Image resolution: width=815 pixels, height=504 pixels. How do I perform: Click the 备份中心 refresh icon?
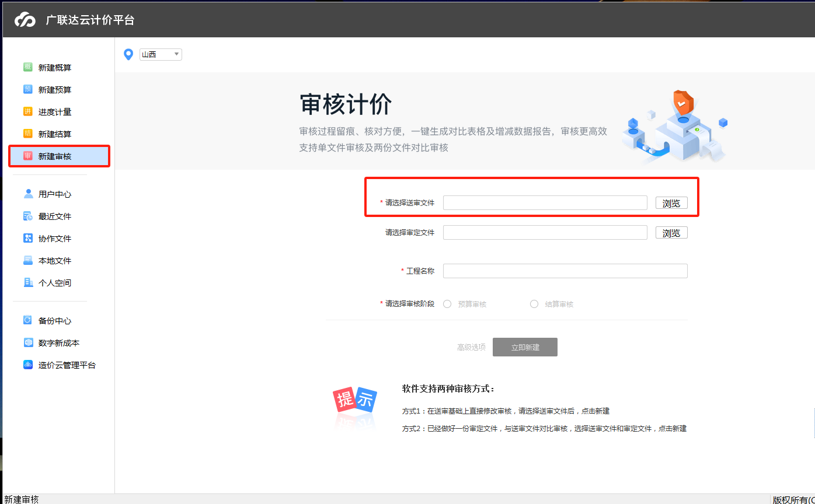[27, 320]
